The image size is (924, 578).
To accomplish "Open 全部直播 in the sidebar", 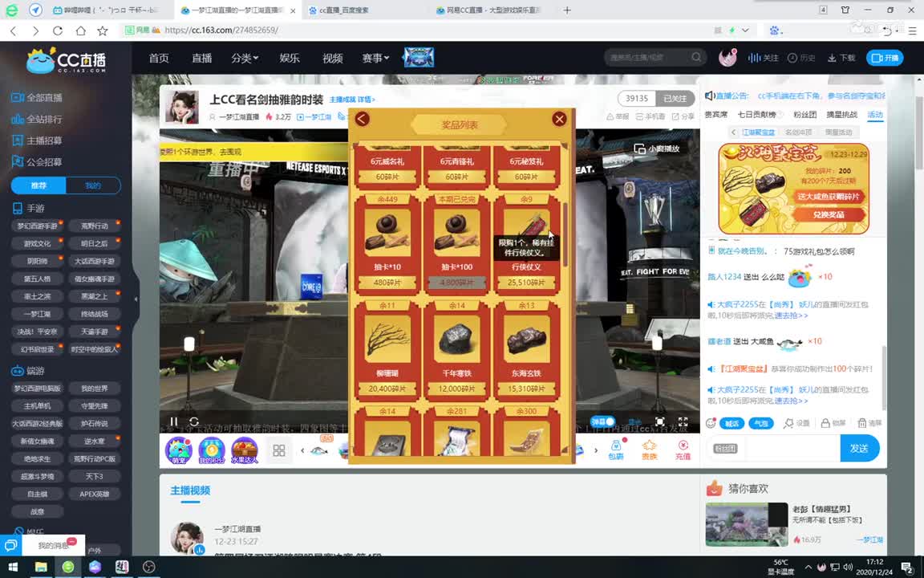I will click(37, 97).
